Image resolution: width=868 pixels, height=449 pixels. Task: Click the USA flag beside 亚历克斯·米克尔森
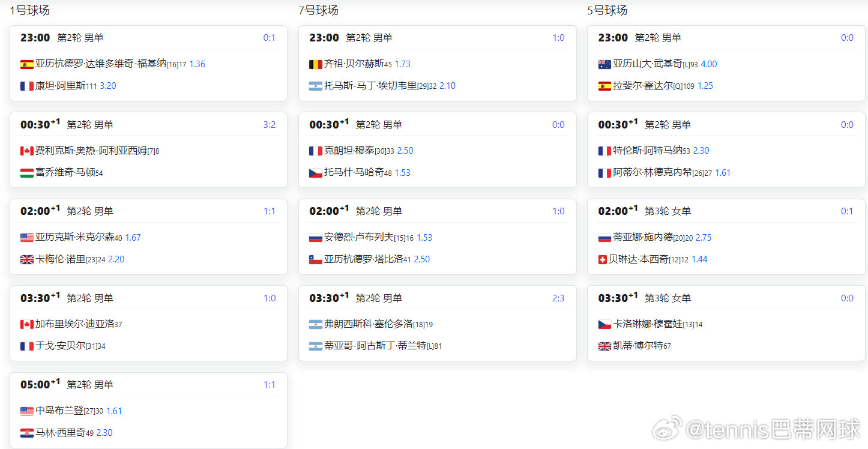(27, 238)
